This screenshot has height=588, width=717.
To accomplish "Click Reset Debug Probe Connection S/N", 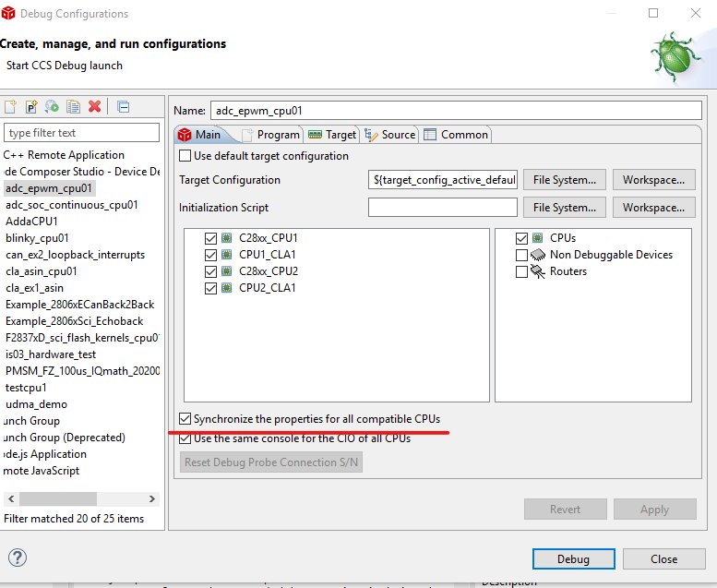I will coord(271,462).
